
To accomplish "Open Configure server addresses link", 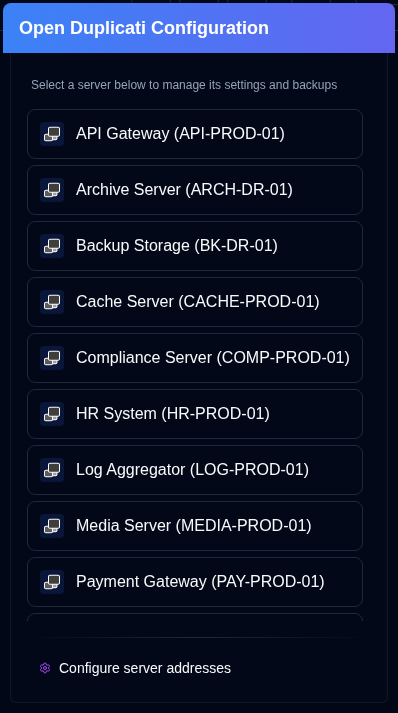I will point(135,668).
